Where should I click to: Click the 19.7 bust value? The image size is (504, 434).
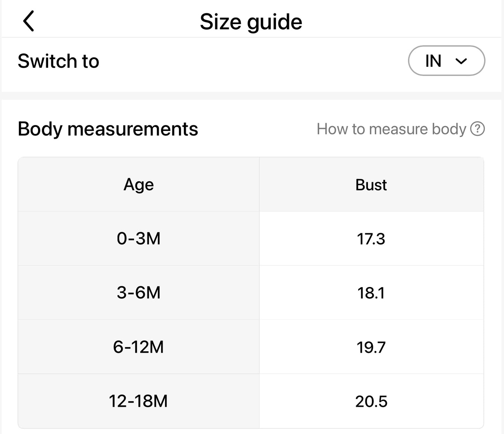371,347
